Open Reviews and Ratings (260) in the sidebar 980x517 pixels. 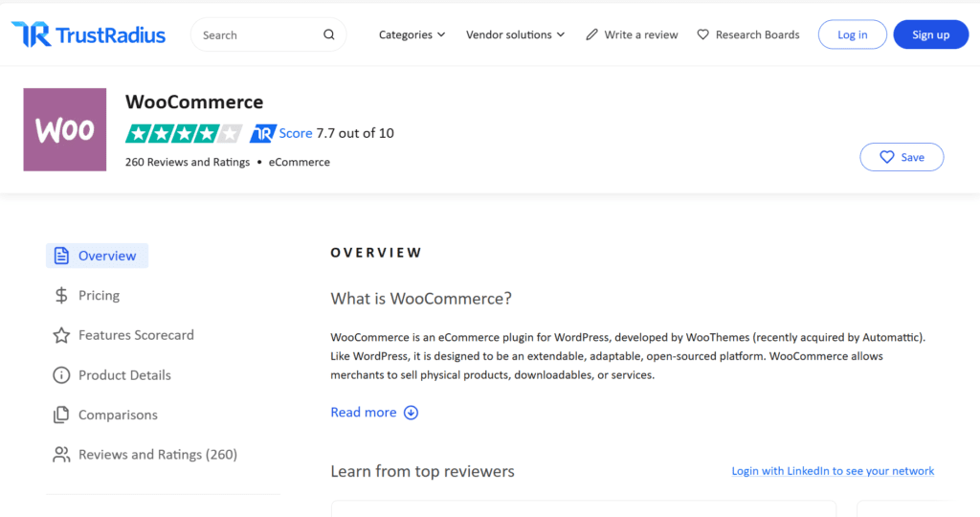tap(158, 455)
